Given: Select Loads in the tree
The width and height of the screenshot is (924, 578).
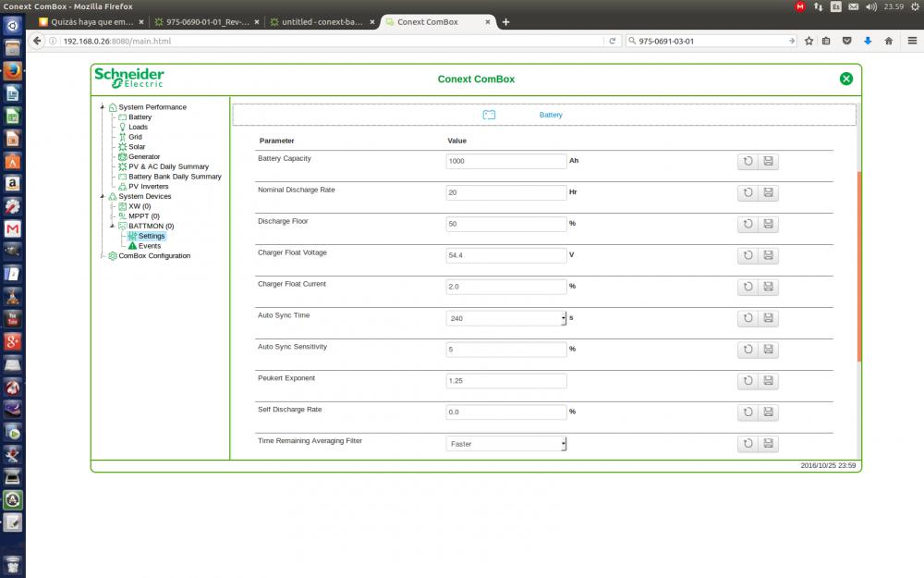Looking at the screenshot, I should click(x=138, y=127).
